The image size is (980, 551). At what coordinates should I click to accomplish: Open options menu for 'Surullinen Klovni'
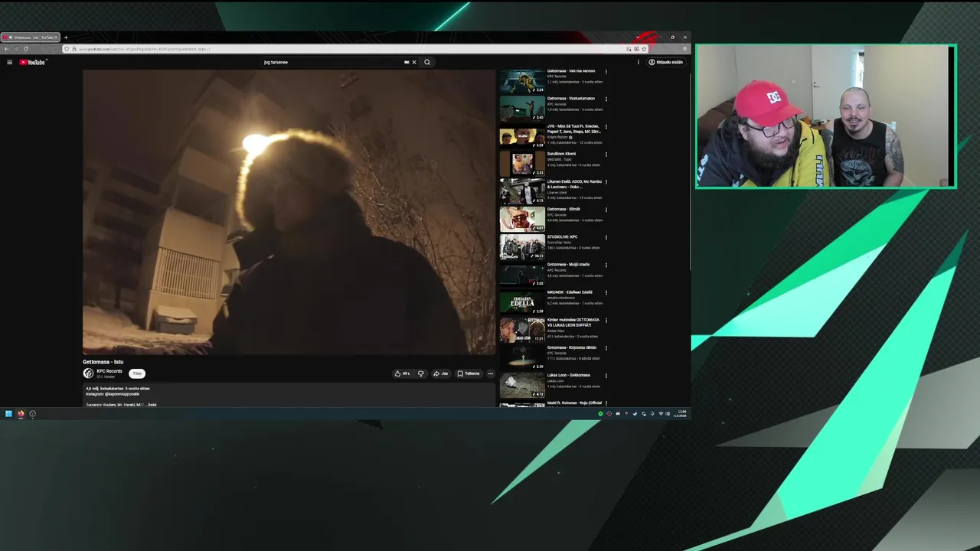coord(606,154)
